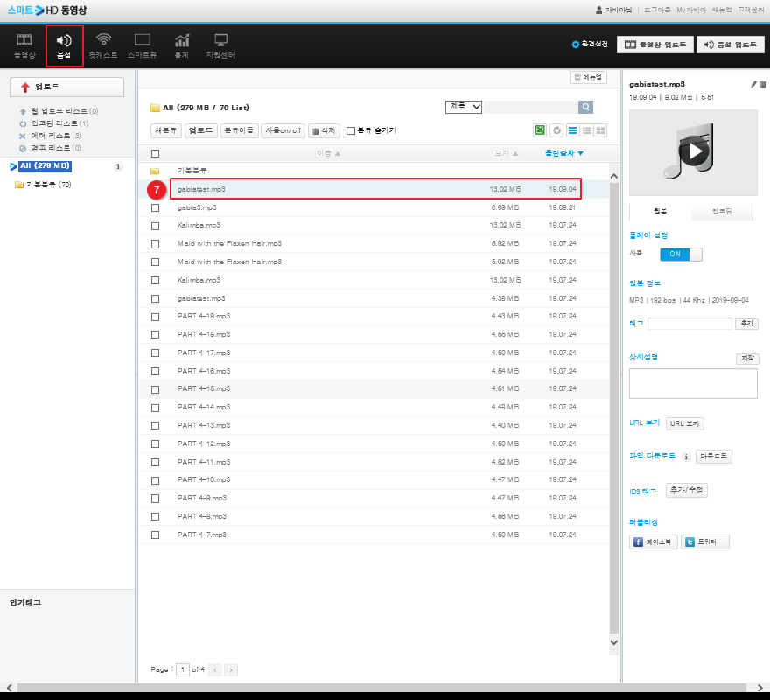The width and height of the screenshot is (770, 700).
Task: Delete gabiatest.mp3 with trash icon in detail panel
Action: pyautogui.click(x=763, y=84)
